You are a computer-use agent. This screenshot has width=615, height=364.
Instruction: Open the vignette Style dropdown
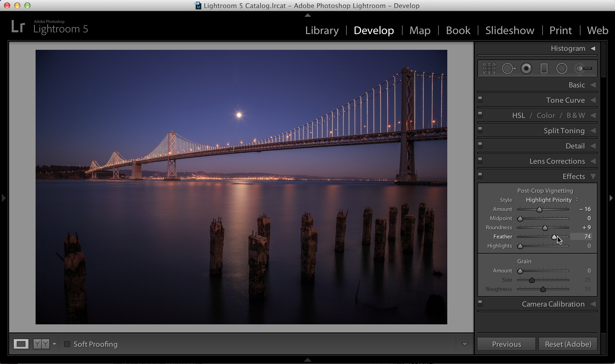[x=552, y=200]
